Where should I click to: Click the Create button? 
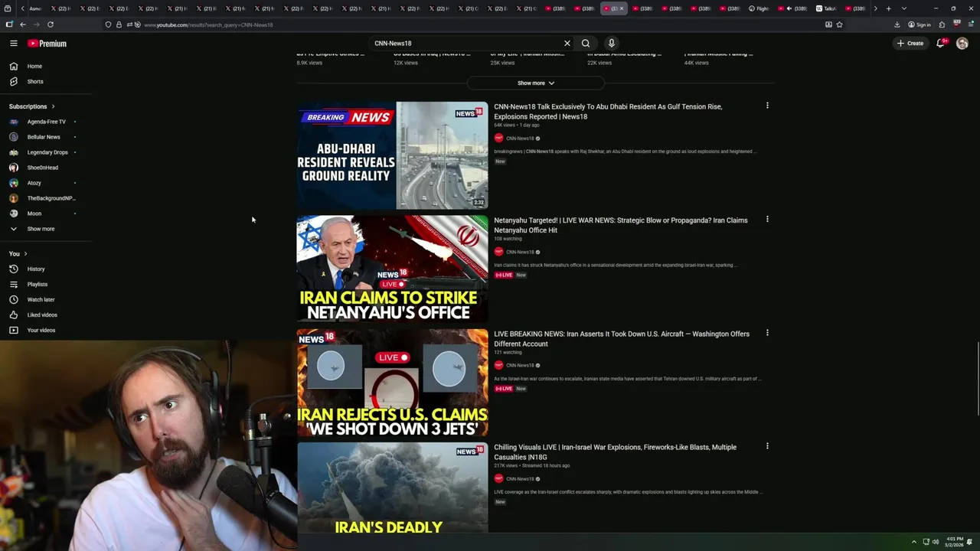910,44
